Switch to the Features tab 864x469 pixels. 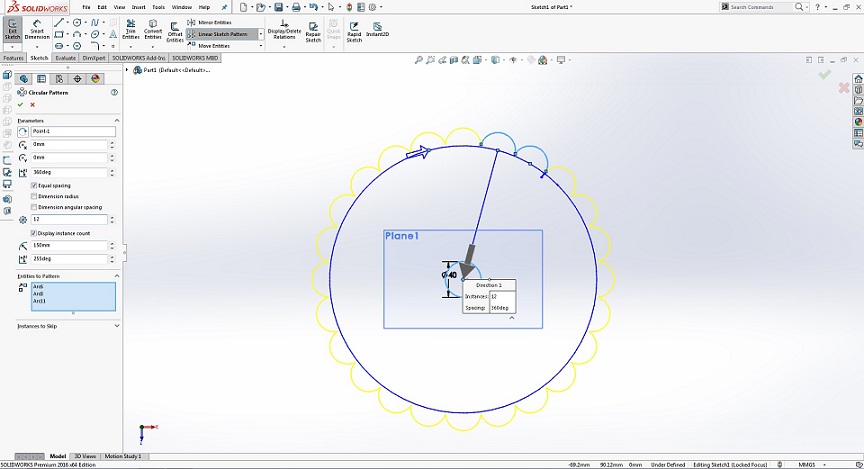13,58
